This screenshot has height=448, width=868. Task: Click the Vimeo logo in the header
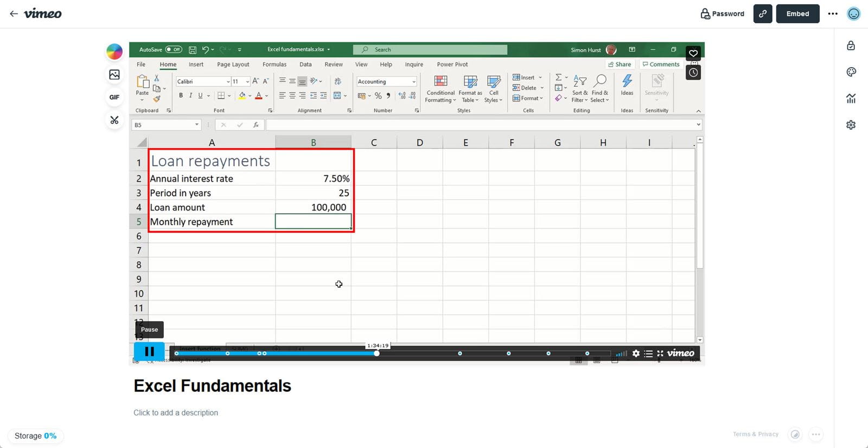[43, 14]
